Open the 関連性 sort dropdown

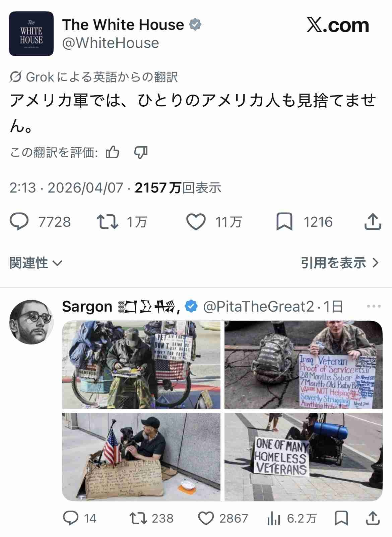[36, 263]
